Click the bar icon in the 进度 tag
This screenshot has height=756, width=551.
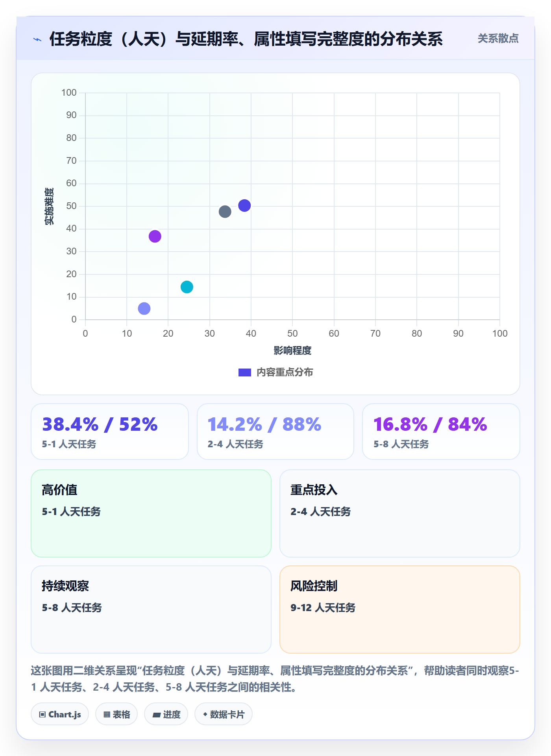[156, 715]
